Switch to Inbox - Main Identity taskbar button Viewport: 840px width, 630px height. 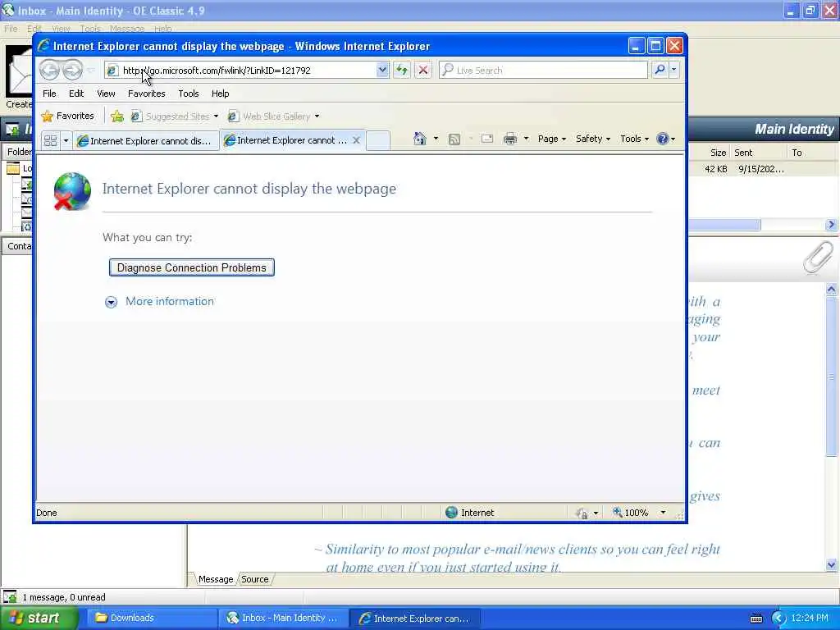pyautogui.click(x=283, y=618)
